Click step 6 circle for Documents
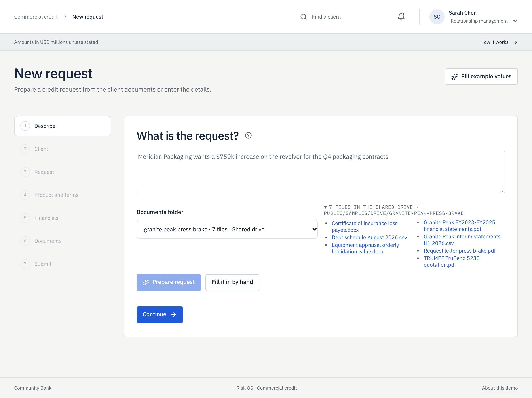 click(x=25, y=241)
